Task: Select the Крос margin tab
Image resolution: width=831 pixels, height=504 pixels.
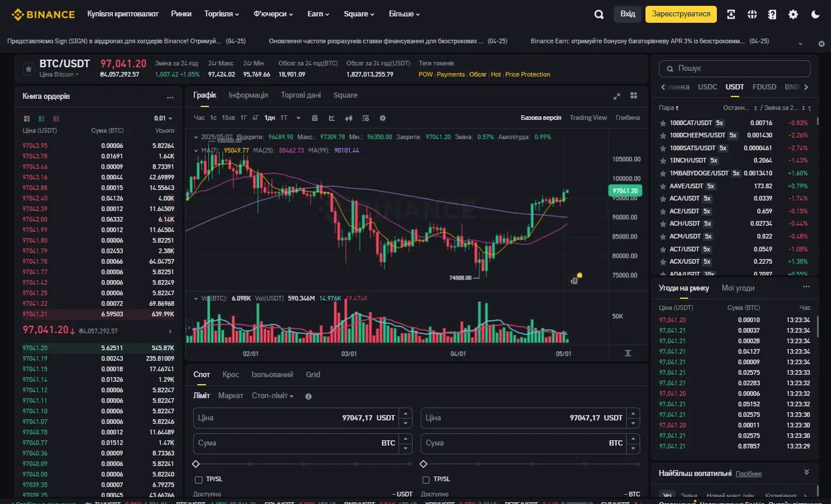Action: (231, 375)
